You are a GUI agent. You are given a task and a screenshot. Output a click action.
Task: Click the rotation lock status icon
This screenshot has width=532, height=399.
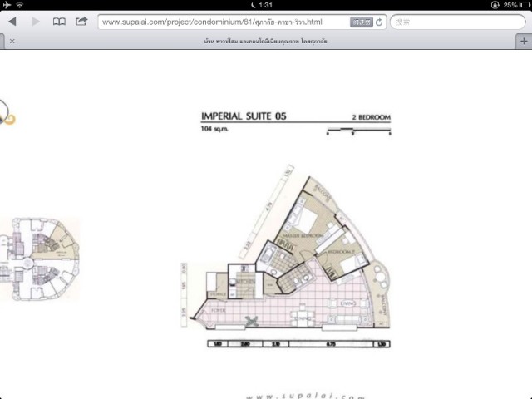click(495, 5)
